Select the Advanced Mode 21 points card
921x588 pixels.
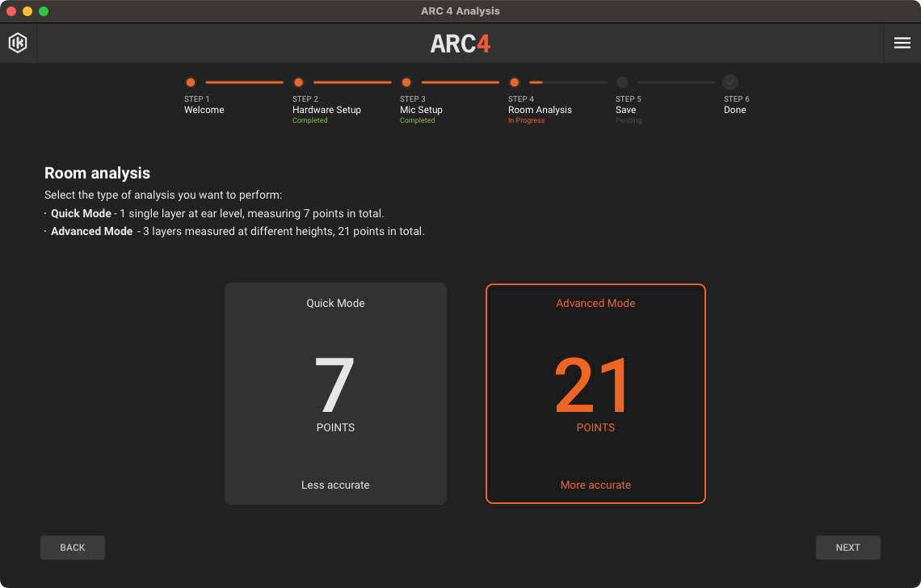595,393
